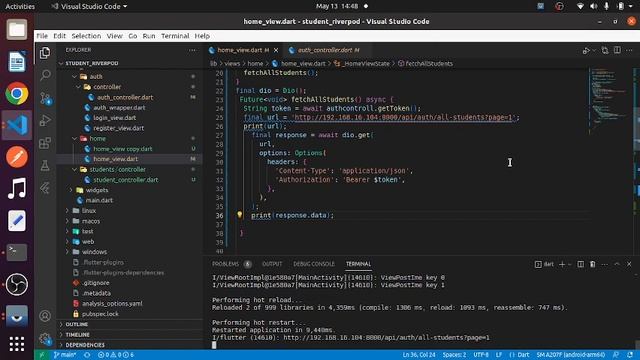The width and height of the screenshot is (640, 360).
Task: Open student_controller.dart in explorer
Action: pos(126,180)
